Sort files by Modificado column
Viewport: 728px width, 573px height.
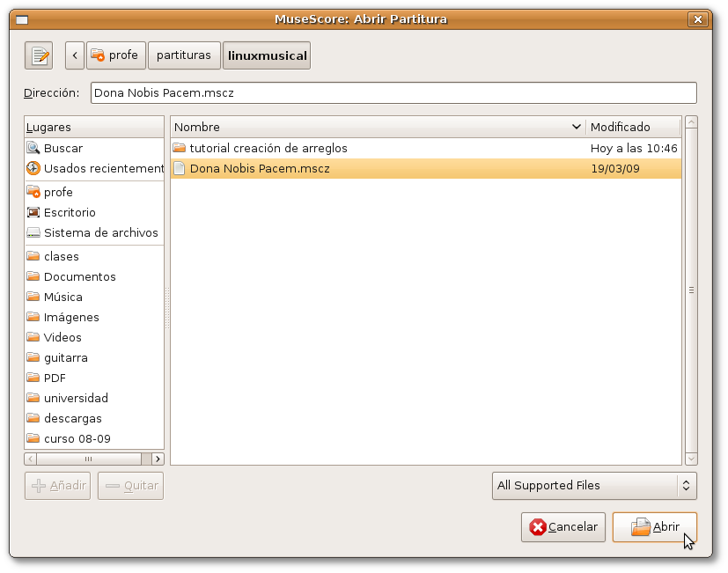634,128
